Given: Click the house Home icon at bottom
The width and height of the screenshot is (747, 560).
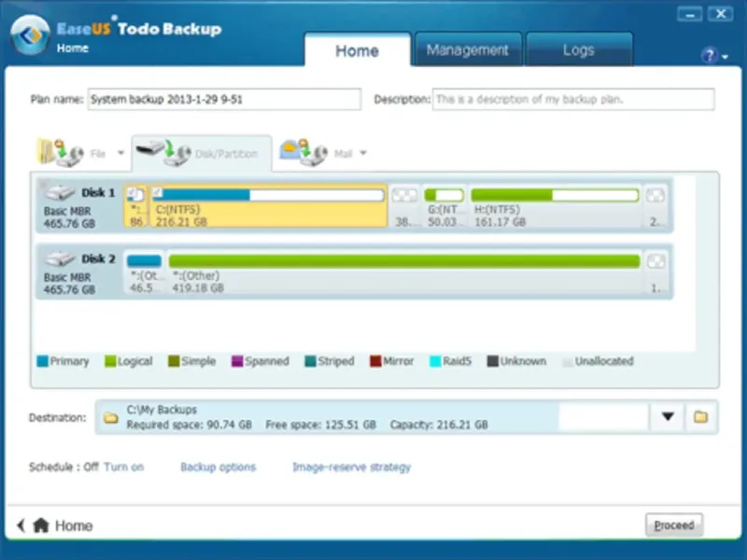Looking at the screenshot, I should 41,525.
